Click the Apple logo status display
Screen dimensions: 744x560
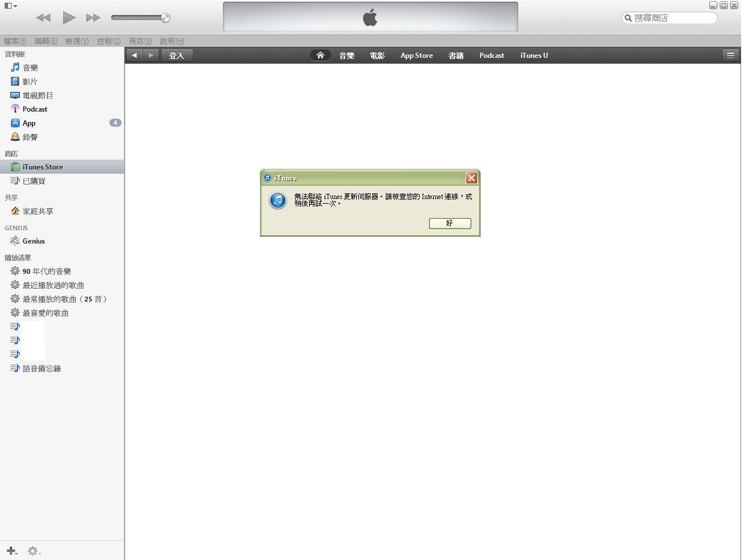pos(371,17)
